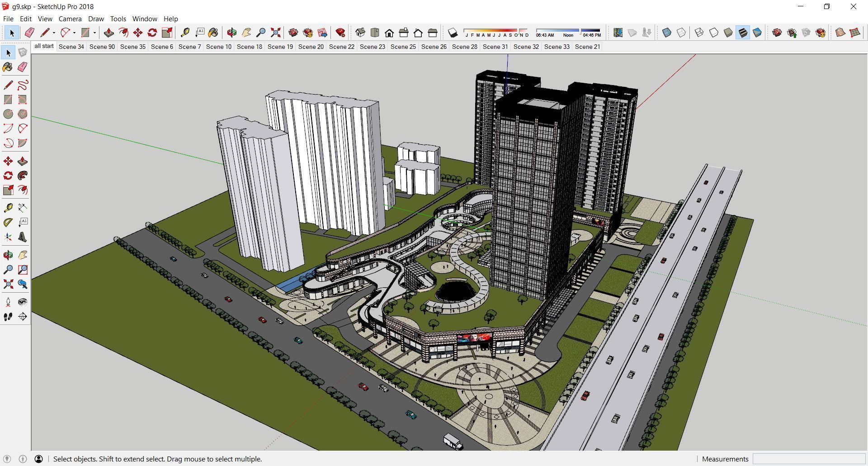Screen dimensions: 868x466
Task: Select the Offset tool in top toolbar
Action: [x=123, y=33]
